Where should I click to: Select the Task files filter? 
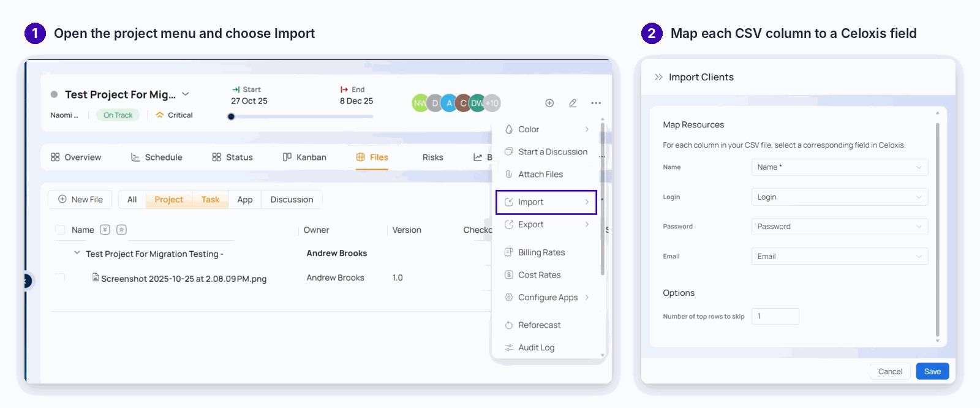point(210,200)
